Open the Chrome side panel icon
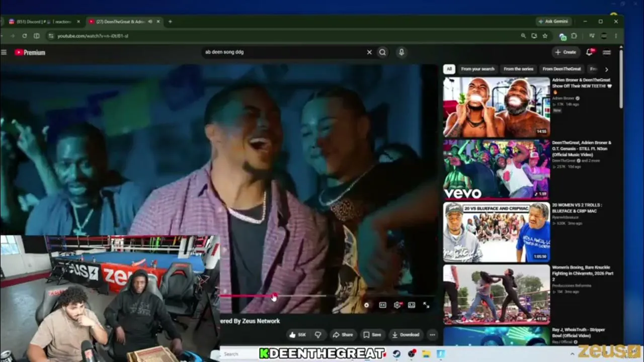 [37, 36]
